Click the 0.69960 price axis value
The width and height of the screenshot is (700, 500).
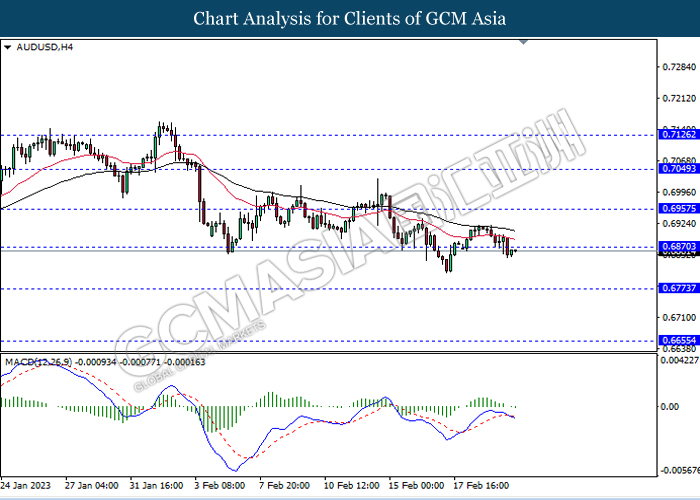679,192
